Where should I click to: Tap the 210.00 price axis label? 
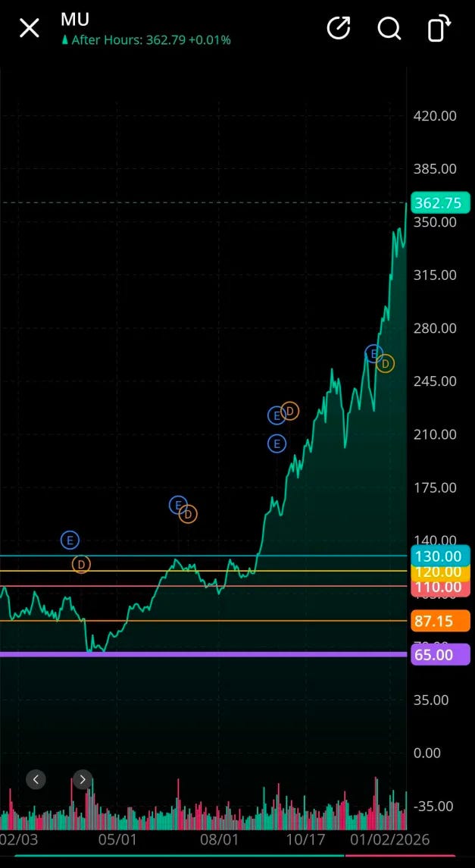click(x=435, y=434)
